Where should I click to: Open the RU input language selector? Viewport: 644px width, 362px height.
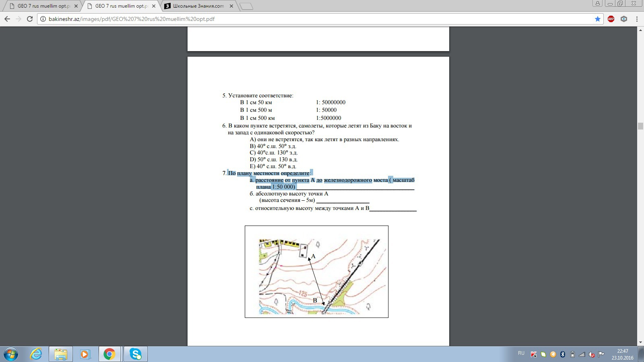521,353
